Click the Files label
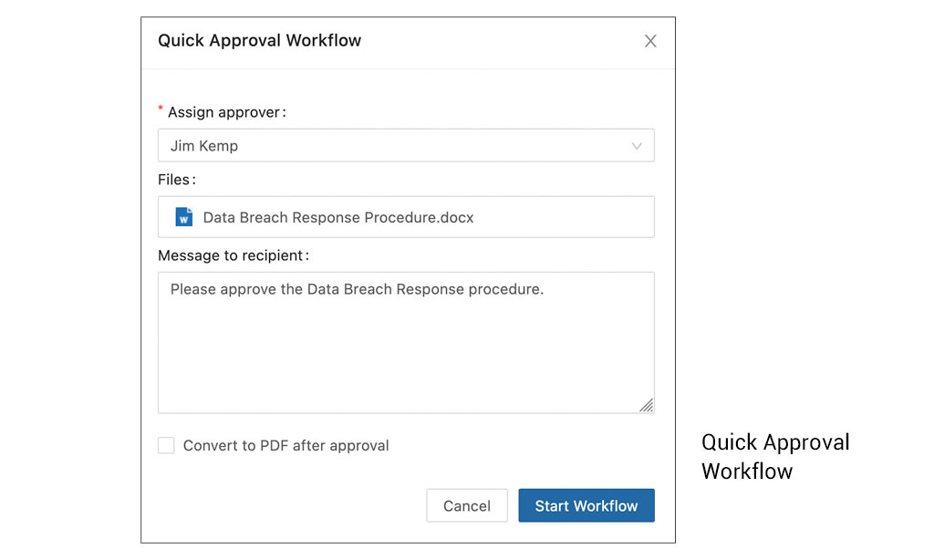934x560 pixels. 176,180
